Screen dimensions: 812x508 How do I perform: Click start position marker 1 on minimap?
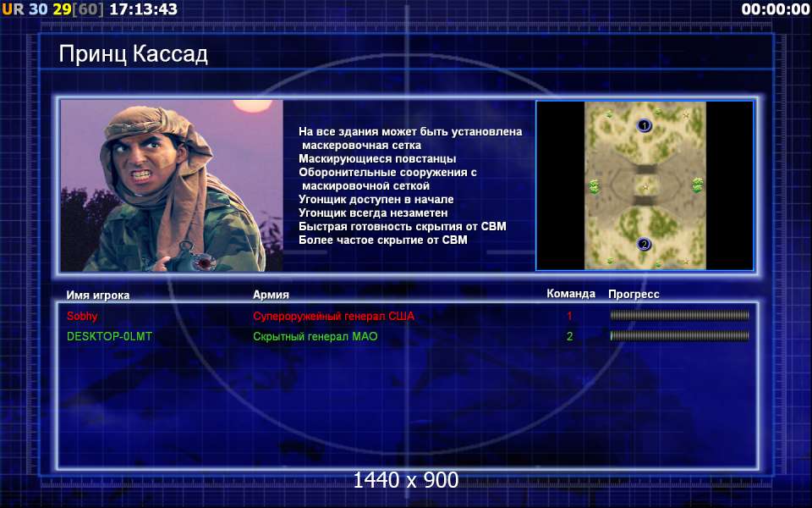coord(645,125)
